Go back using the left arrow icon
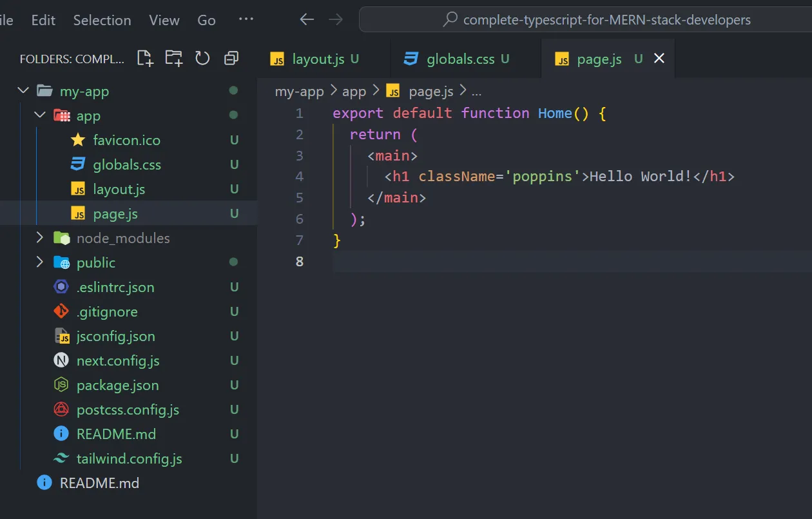The image size is (812, 519). (x=307, y=19)
